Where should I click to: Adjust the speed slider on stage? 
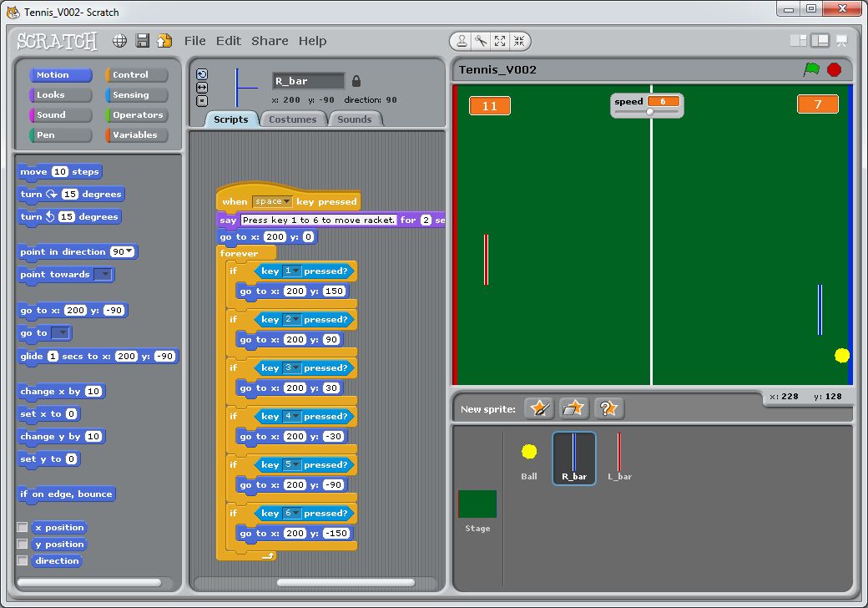[650, 112]
